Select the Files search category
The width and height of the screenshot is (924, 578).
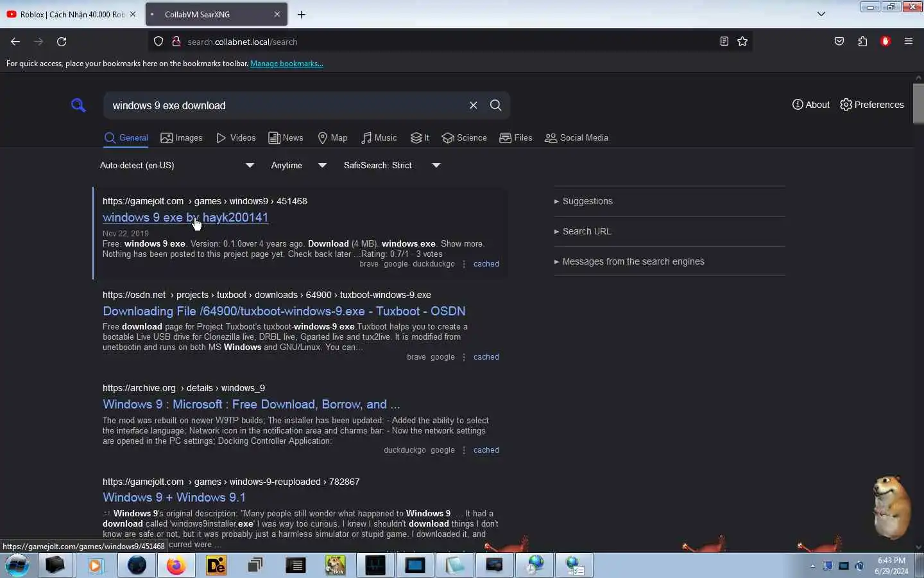click(x=516, y=138)
